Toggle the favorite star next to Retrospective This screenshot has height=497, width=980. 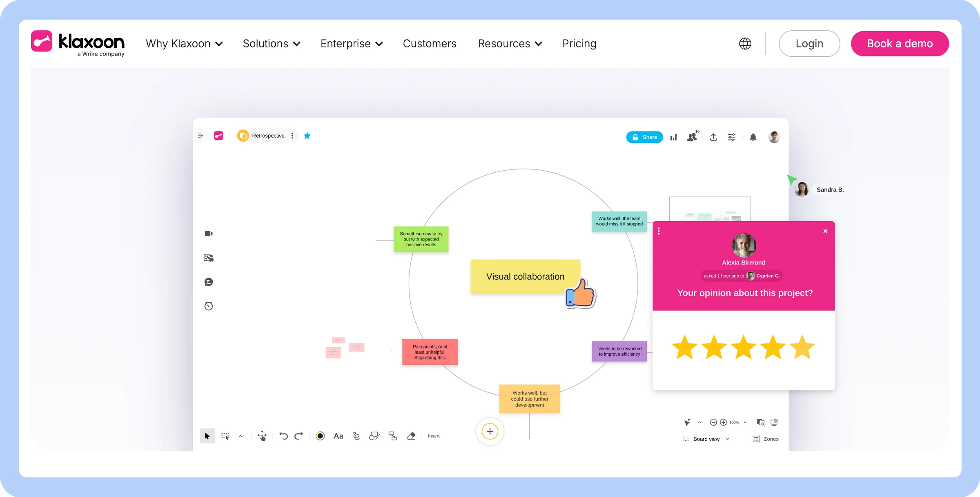coord(307,136)
